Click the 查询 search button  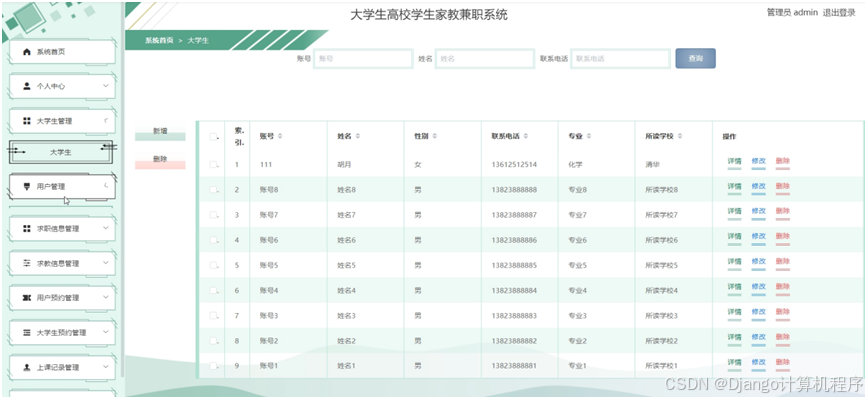point(696,59)
